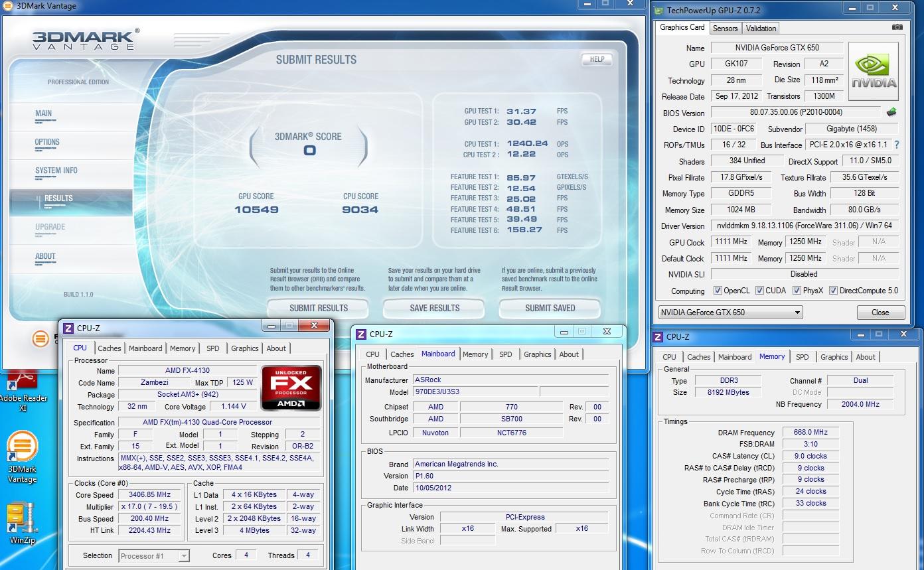Click the 970DE3/U3S3 model value

475,392
